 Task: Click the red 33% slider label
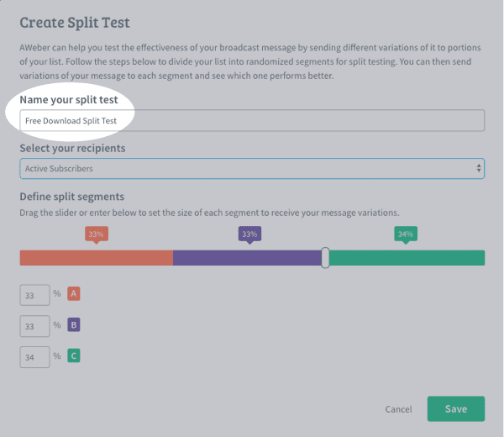96,234
